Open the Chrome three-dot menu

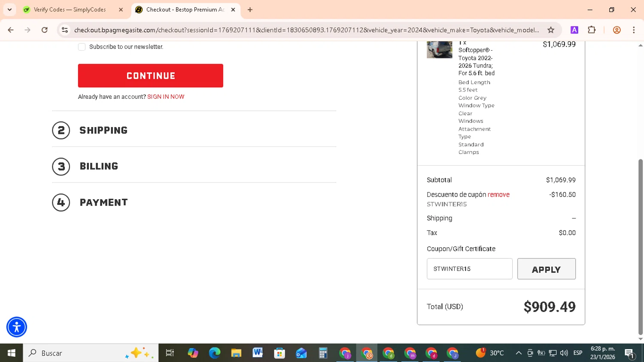click(x=634, y=30)
